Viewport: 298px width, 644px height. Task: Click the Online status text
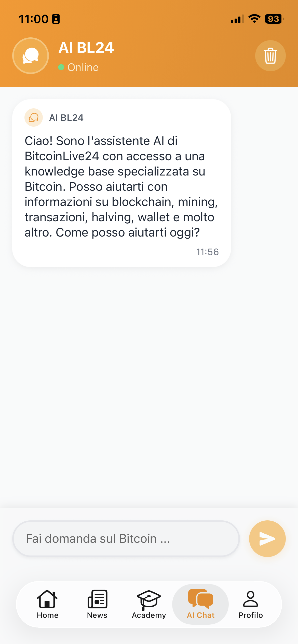coord(83,67)
